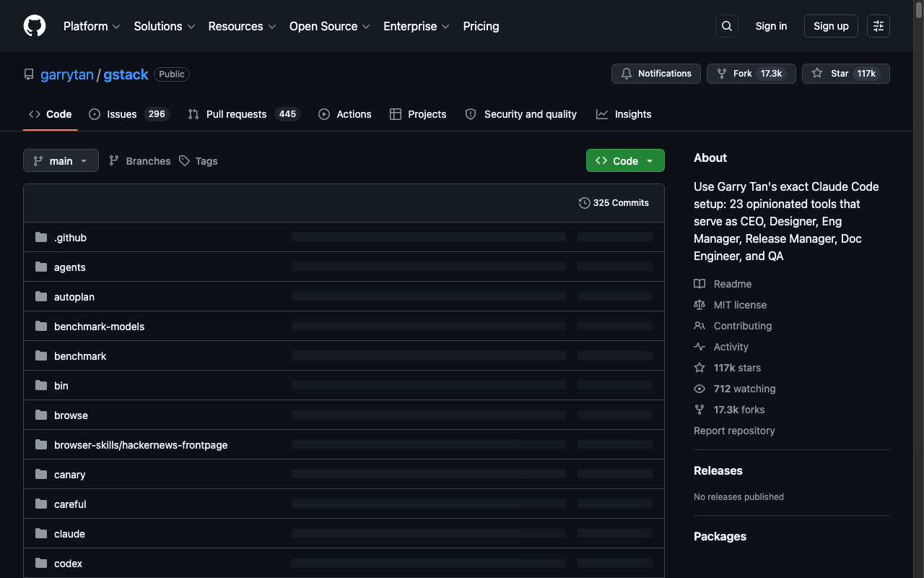Click the folder icon for benchmark-models

(41, 327)
